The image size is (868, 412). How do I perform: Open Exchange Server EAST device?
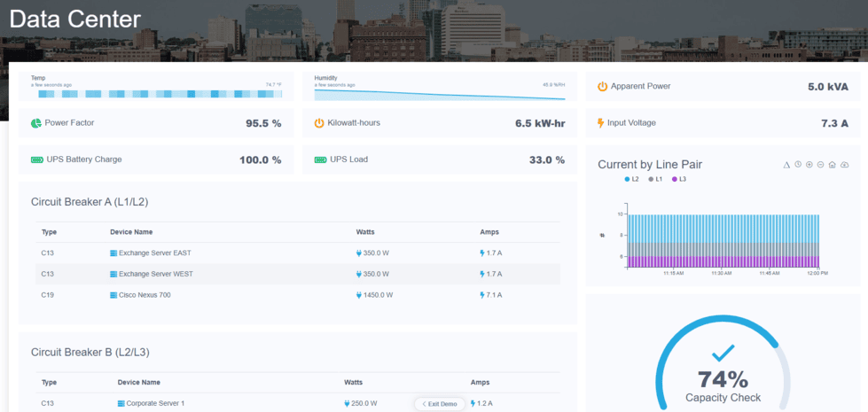click(154, 253)
